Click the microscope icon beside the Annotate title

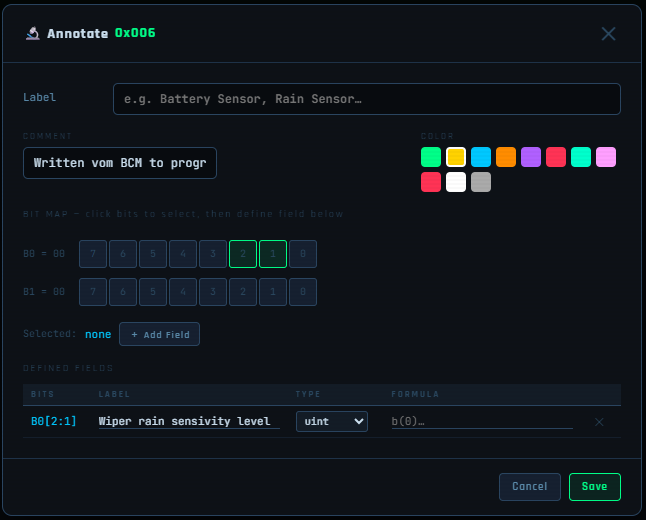[32, 34]
